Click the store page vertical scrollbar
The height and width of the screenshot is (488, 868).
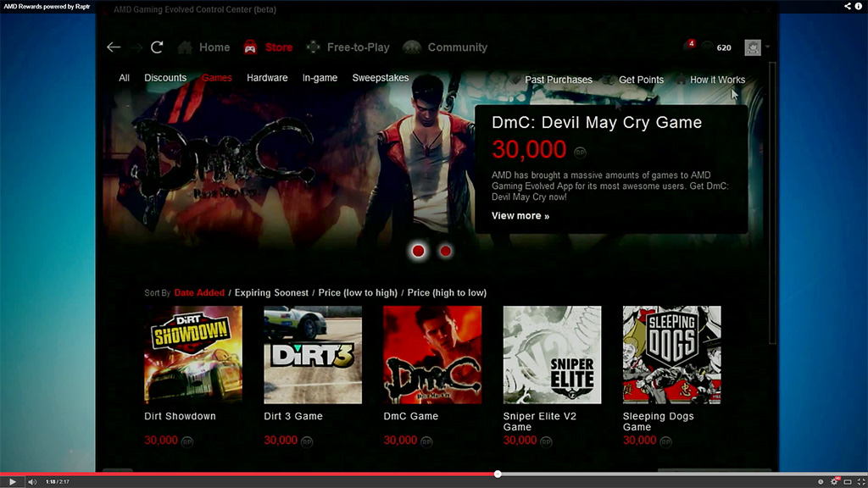tap(772, 203)
